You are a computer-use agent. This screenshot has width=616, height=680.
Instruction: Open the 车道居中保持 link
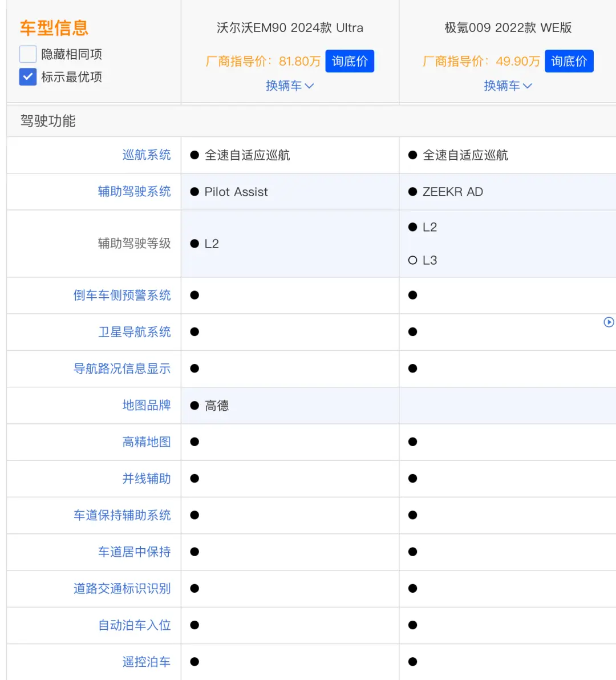[x=135, y=552]
